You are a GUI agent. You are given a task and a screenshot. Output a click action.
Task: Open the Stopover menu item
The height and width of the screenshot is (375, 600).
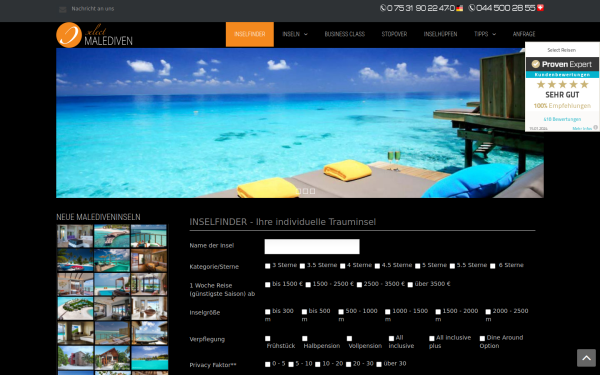(394, 34)
